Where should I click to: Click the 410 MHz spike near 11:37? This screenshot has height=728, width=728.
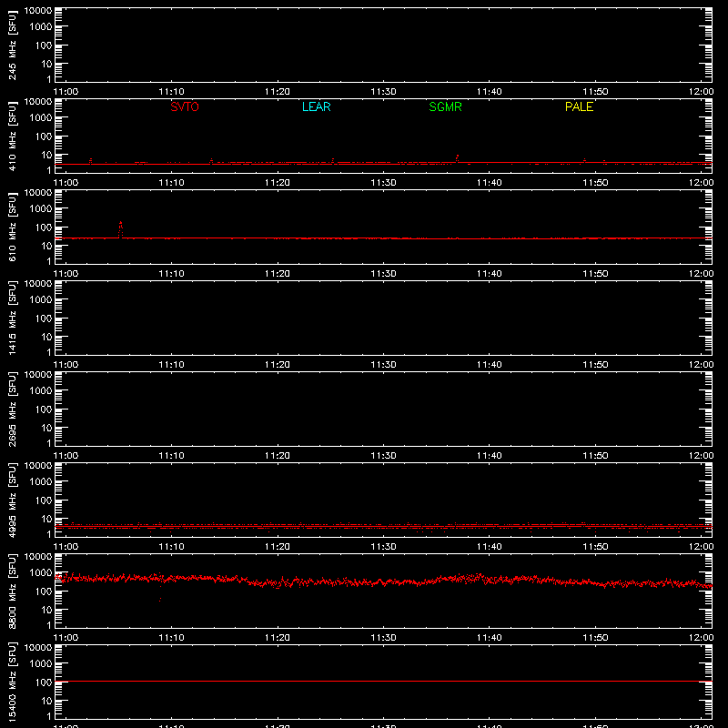(458, 158)
